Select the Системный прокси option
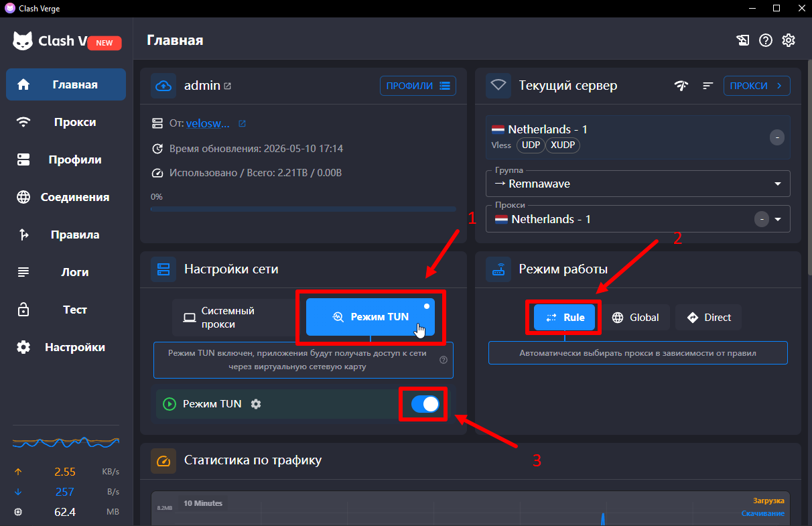The width and height of the screenshot is (812, 526). (233, 318)
